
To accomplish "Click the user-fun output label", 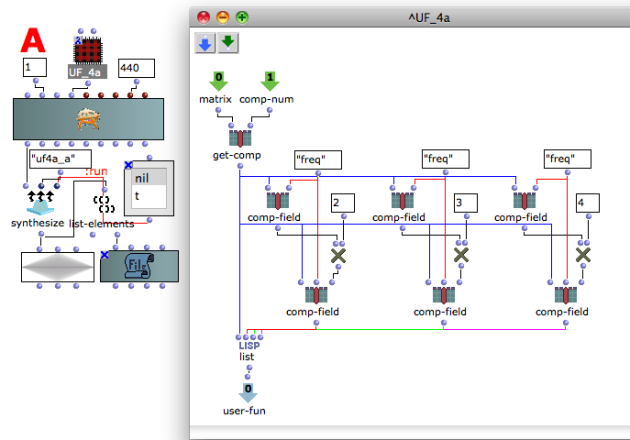I will coord(244,411).
